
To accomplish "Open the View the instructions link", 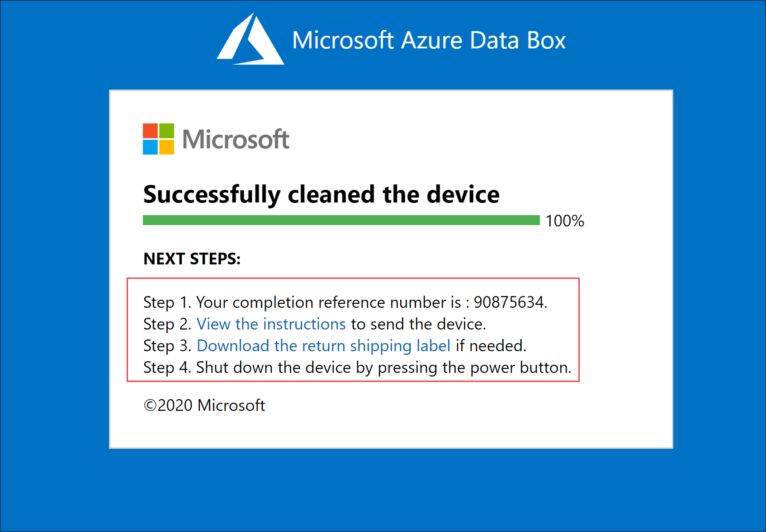I will 271,324.
